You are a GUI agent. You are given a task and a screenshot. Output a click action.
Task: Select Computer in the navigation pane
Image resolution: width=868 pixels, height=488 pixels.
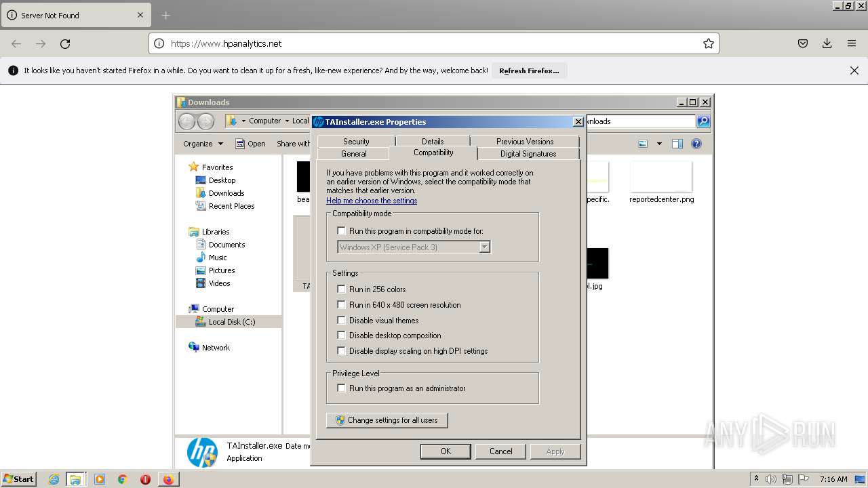point(218,309)
